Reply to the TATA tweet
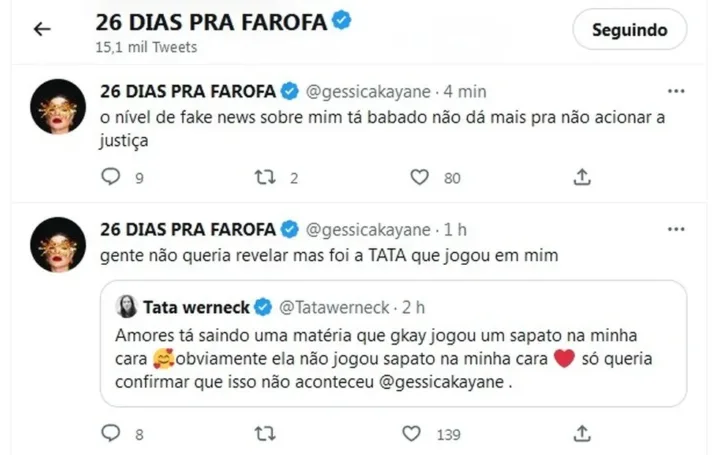 [x=111, y=434]
